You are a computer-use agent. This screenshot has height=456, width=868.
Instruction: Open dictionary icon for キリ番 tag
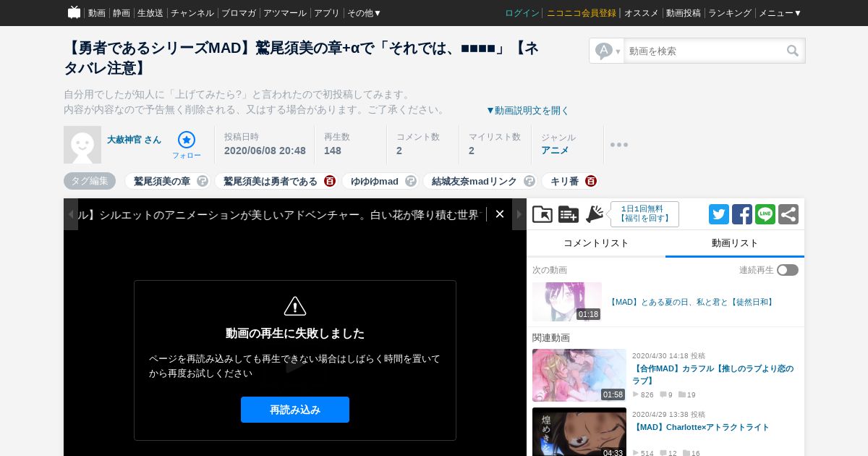pyautogui.click(x=591, y=181)
